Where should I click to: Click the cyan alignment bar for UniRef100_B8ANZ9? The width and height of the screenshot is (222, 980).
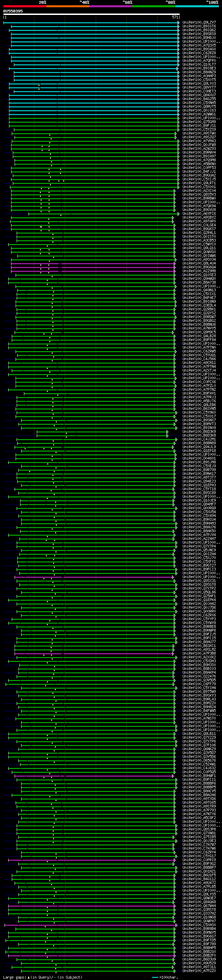coord(96,72)
